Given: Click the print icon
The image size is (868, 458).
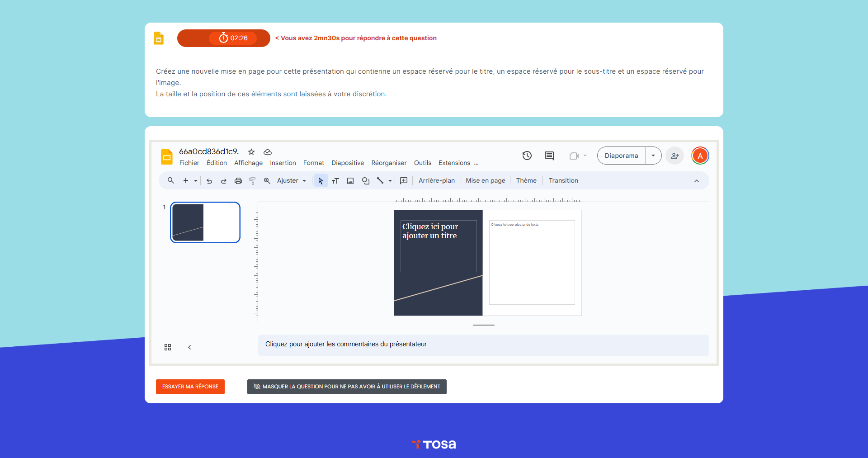Looking at the screenshot, I should 238,181.
